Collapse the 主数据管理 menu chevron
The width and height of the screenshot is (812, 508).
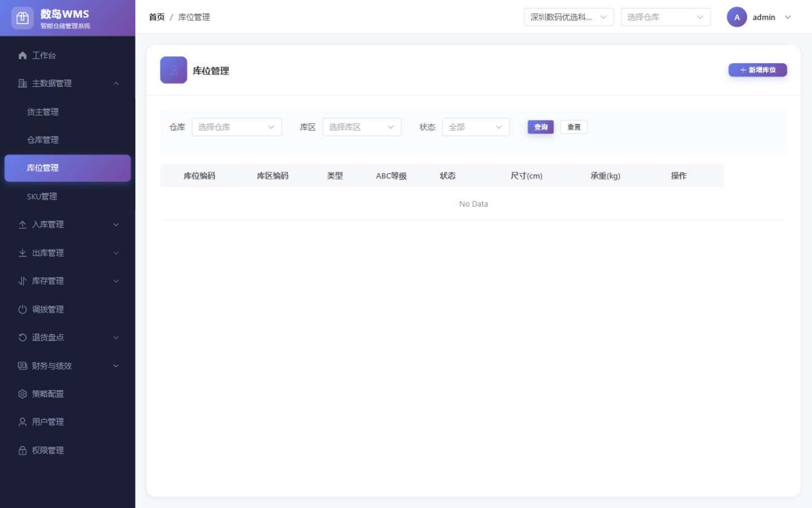(x=116, y=84)
